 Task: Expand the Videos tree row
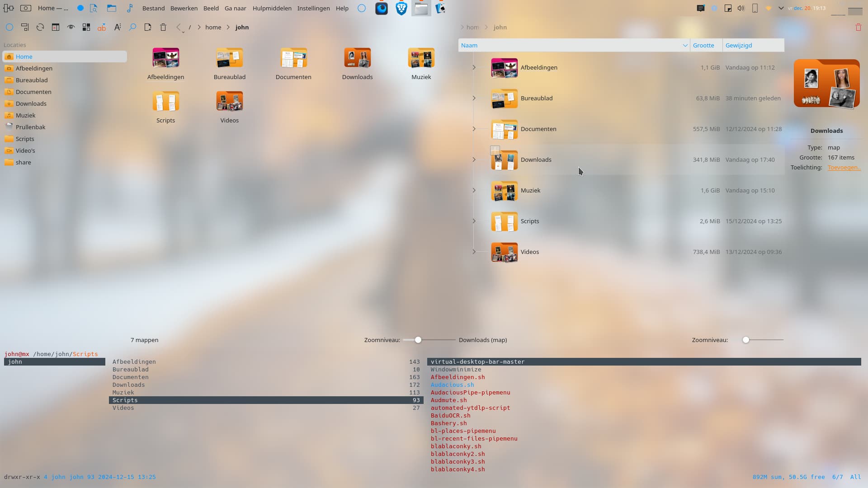[x=474, y=252]
